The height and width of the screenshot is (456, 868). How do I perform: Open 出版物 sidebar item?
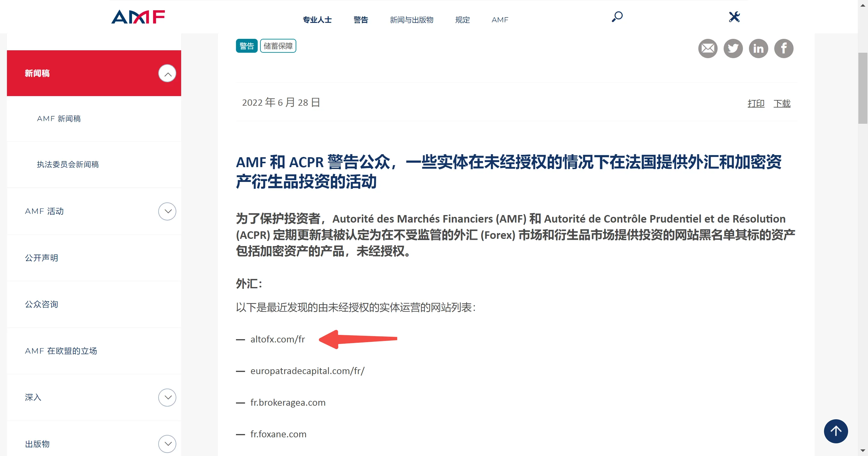pos(37,444)
